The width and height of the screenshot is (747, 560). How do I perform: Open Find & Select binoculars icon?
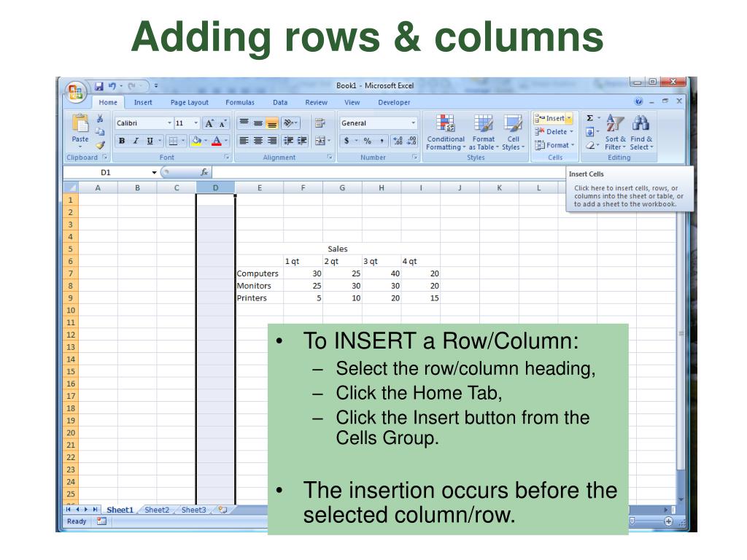[x=640, y=122]
